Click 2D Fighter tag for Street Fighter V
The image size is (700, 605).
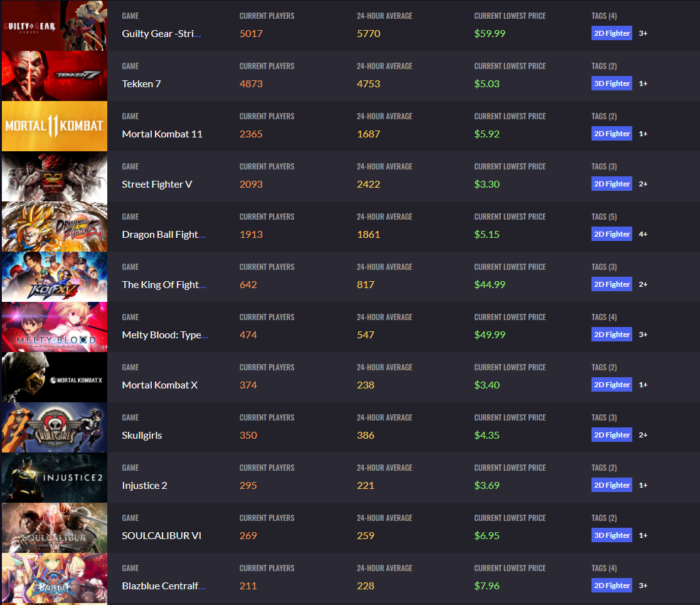point(612,184)
